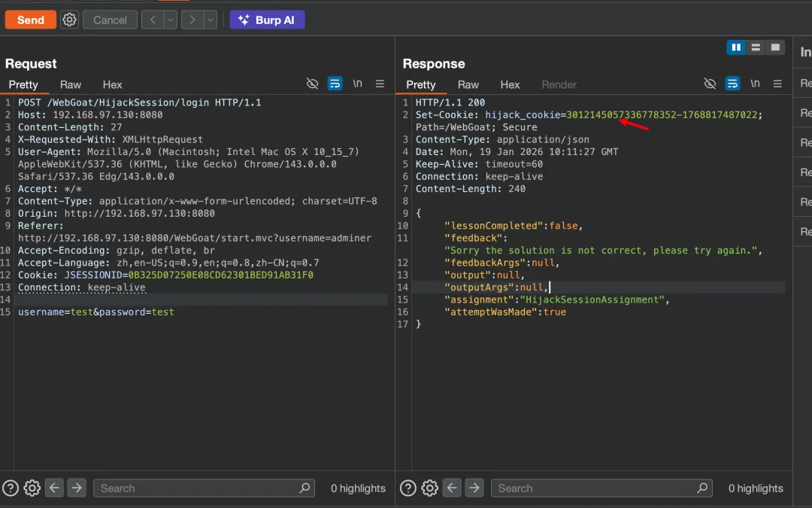Click the Cancel button

pos(110,20)
